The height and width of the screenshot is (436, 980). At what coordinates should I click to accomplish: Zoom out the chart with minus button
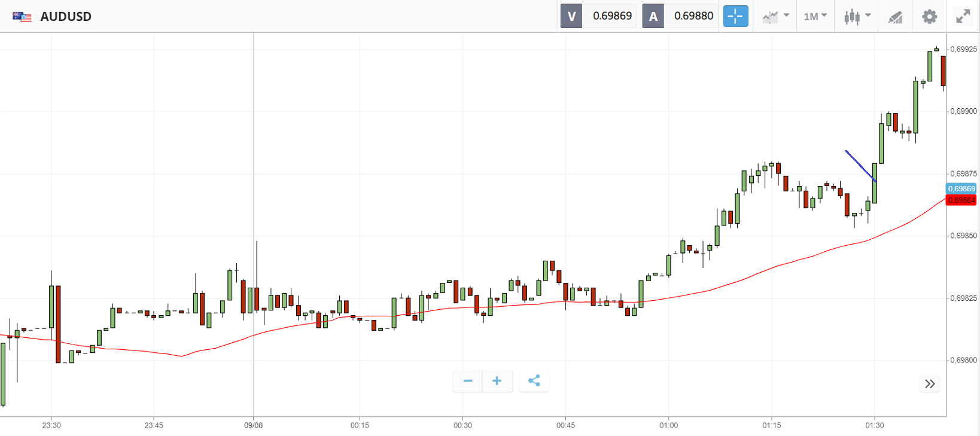click(x=468, y=381)
